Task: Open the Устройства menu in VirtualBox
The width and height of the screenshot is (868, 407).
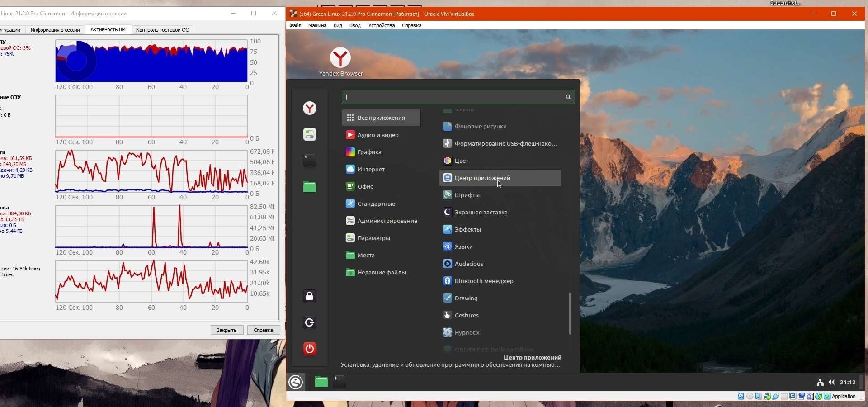Action: tap(382, 25)
